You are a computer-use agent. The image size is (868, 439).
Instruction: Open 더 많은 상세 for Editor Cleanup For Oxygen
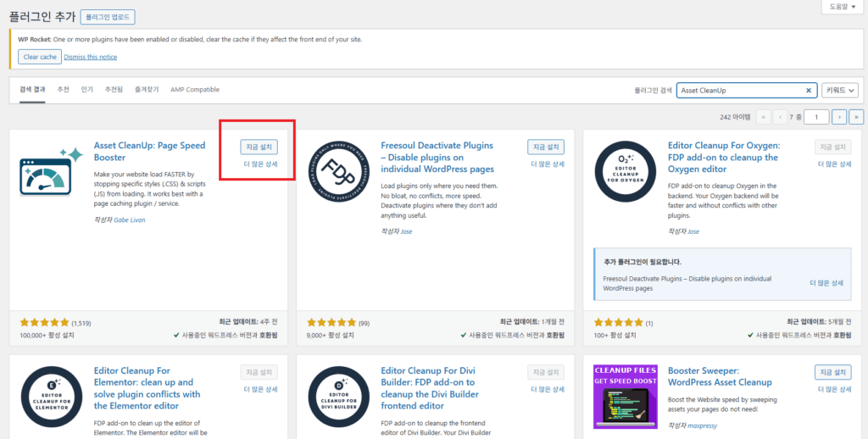coord(835,164)
